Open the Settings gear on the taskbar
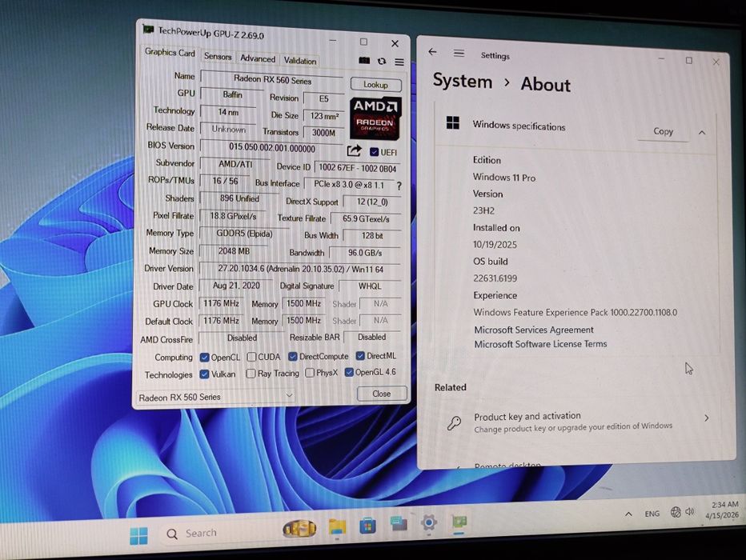Viewport: 746px width, 560px height. click(429, 523)
